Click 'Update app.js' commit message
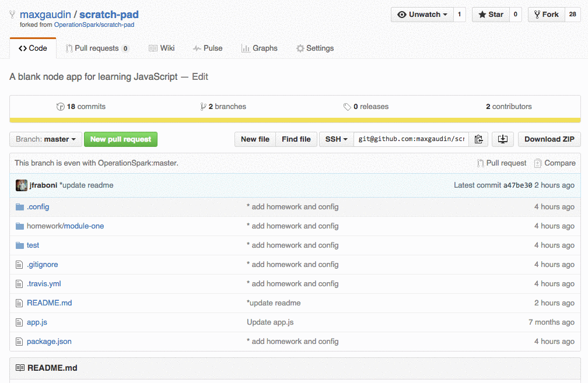588x383 pixels. pyautogui.click(x=270, y=322)
